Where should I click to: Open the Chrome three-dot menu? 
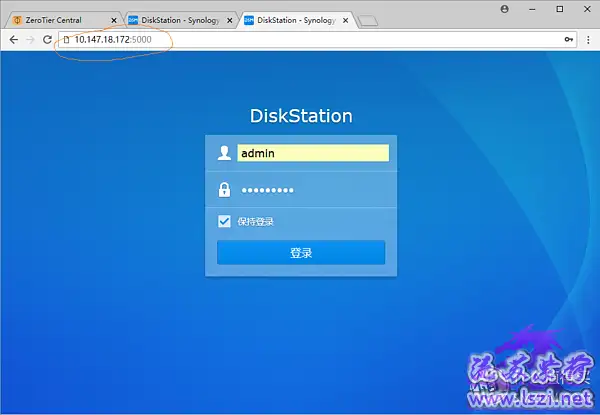tap(589, 39)
